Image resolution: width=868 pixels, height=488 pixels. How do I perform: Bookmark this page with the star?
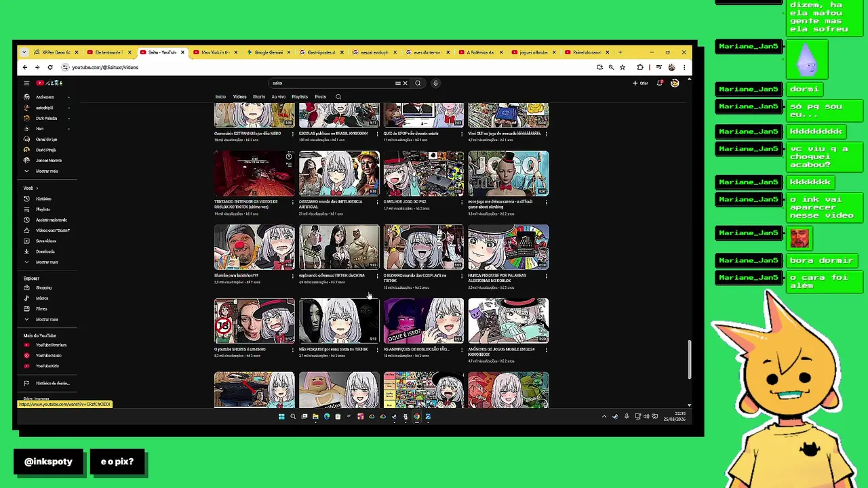click(x=622, y=67)
